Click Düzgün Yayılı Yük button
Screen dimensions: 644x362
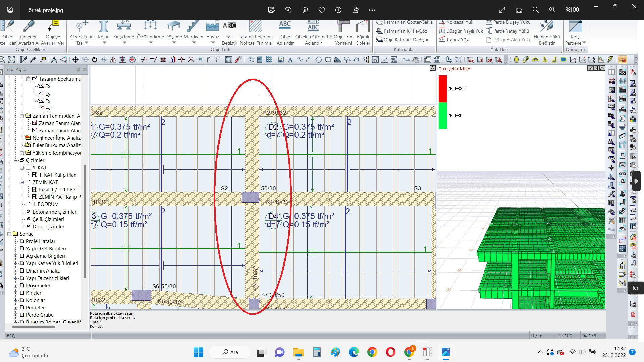[461, 31]
